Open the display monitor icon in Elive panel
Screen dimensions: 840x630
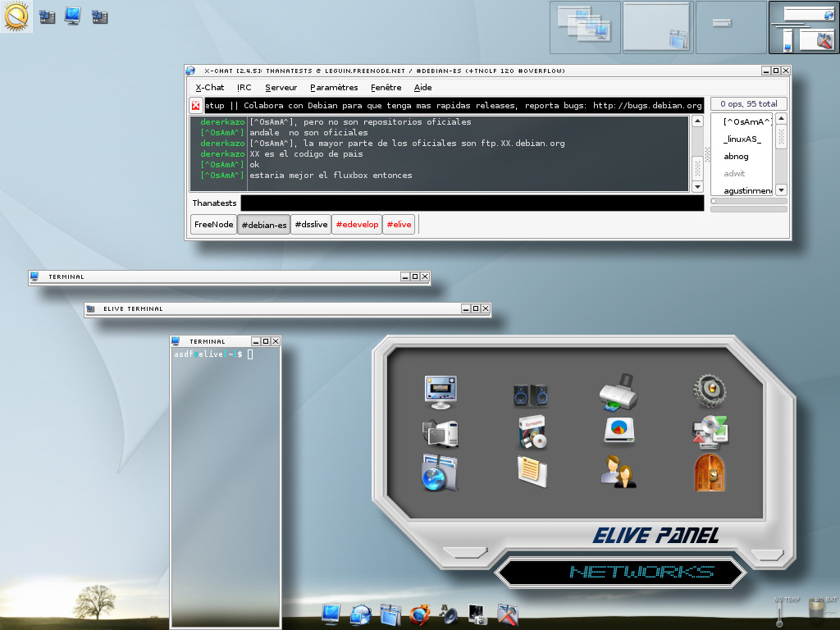441,390
